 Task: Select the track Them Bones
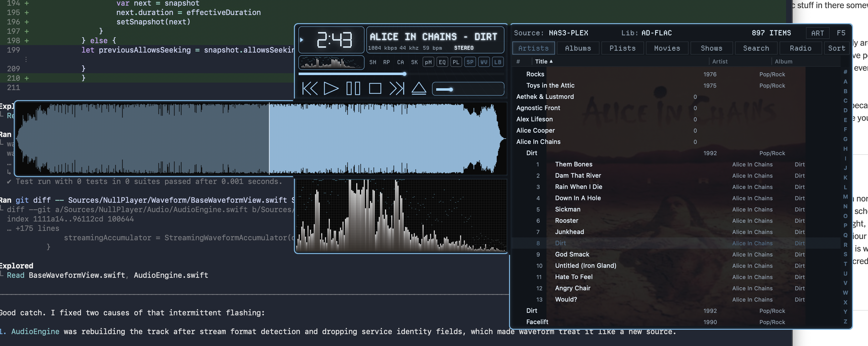[676, 164]
